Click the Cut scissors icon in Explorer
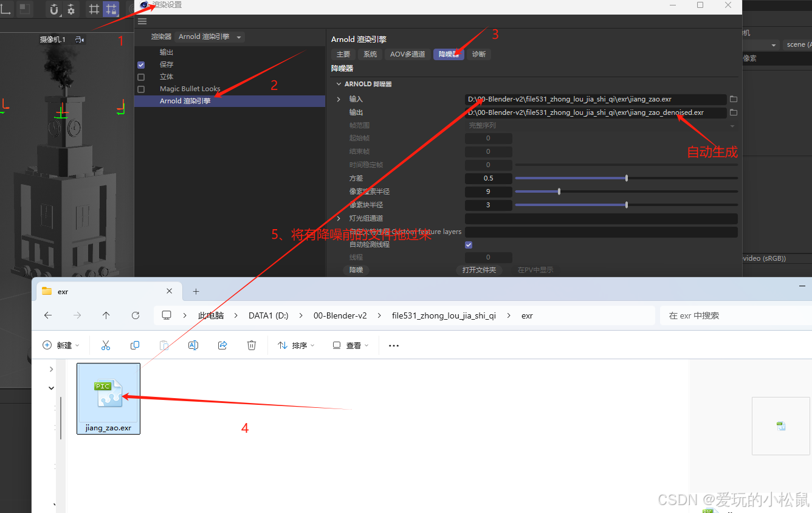 pos(106,345)
